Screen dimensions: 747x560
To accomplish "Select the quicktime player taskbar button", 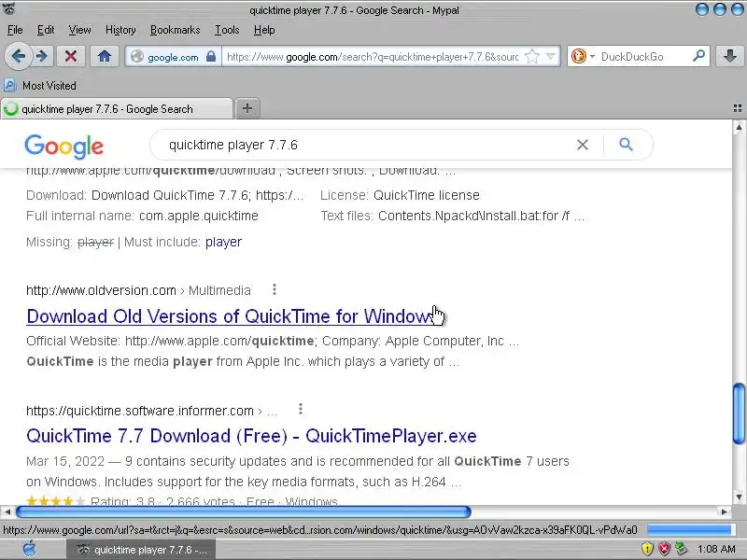I will [x=142, y=550].
